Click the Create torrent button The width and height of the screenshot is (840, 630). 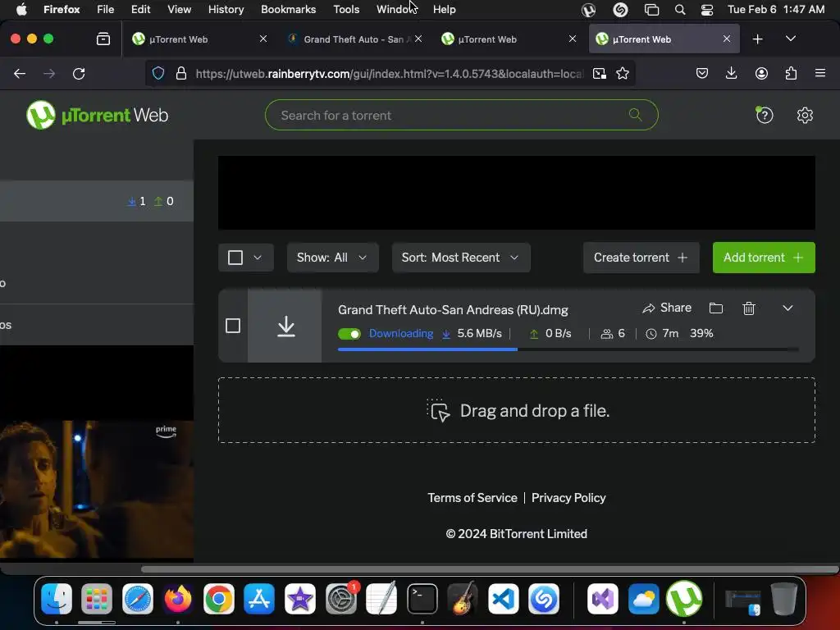[x=641, y=258]
